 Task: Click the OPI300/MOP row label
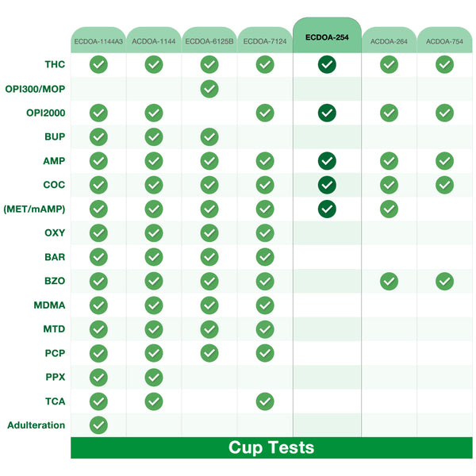click(34, 89)
